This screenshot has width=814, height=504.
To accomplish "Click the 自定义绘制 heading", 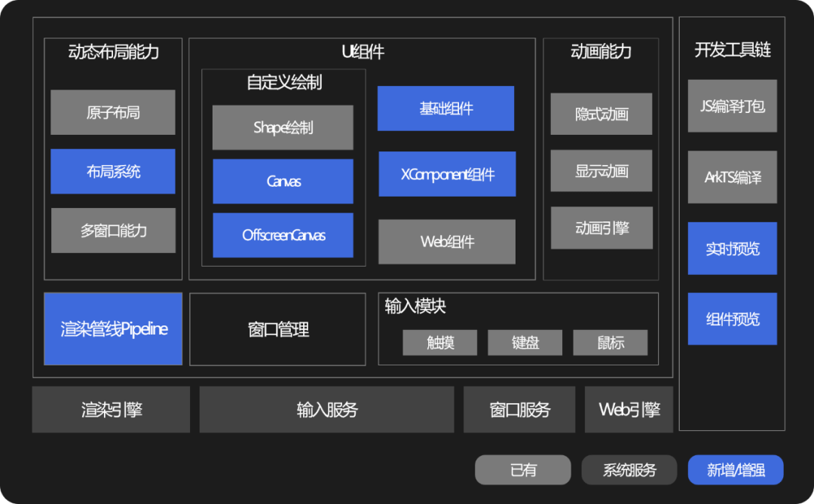I will (284, 82).
